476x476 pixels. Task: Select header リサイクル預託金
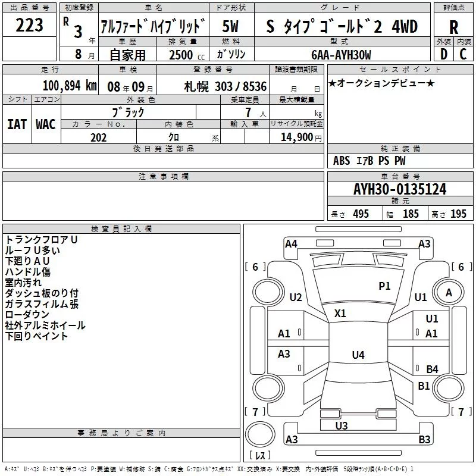296,124
